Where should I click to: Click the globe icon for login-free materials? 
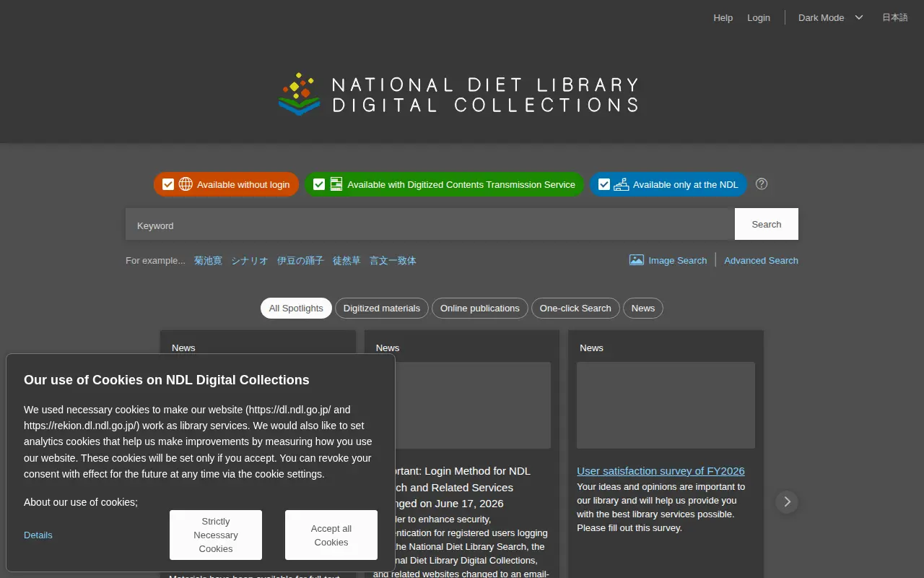pyautogui.click(x=186, y=184)
